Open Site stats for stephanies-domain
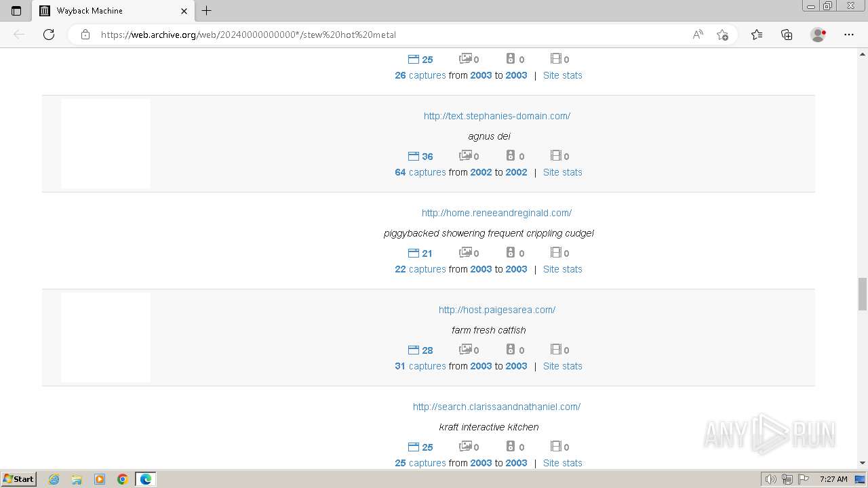The width and height of the screenshot is (868, 488). click(x=562, y=172)
